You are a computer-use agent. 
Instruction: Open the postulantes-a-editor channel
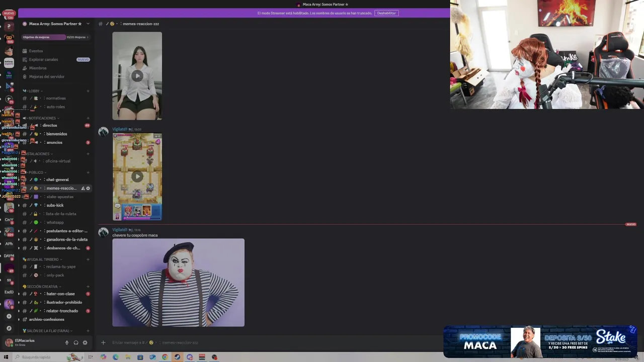click(55, 231)
